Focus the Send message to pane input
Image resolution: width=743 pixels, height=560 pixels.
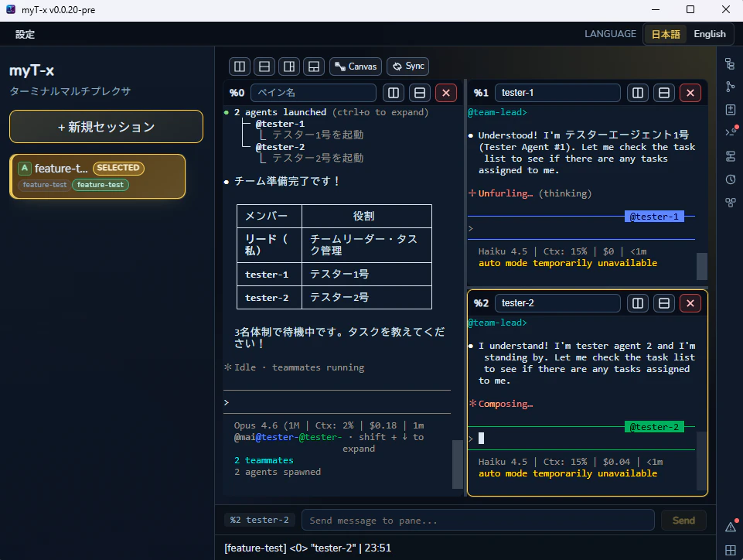point(478,521)
